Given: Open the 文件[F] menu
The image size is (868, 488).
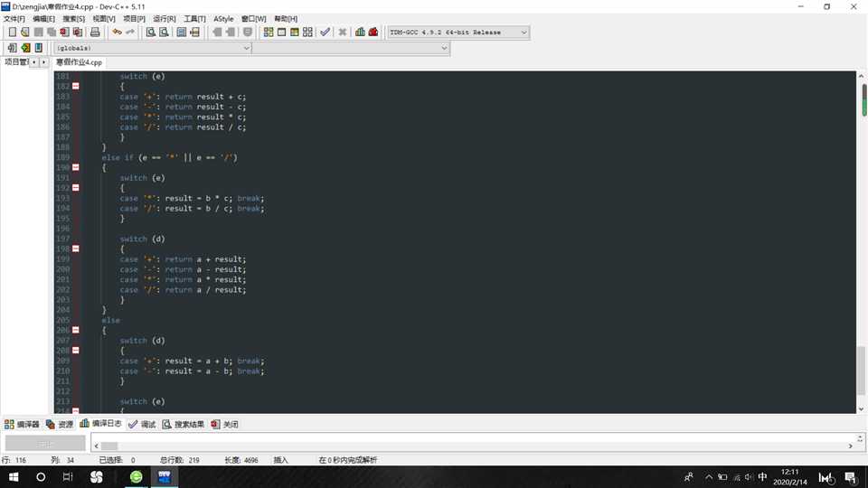Looking at the screenshot, I should point(14,19).
